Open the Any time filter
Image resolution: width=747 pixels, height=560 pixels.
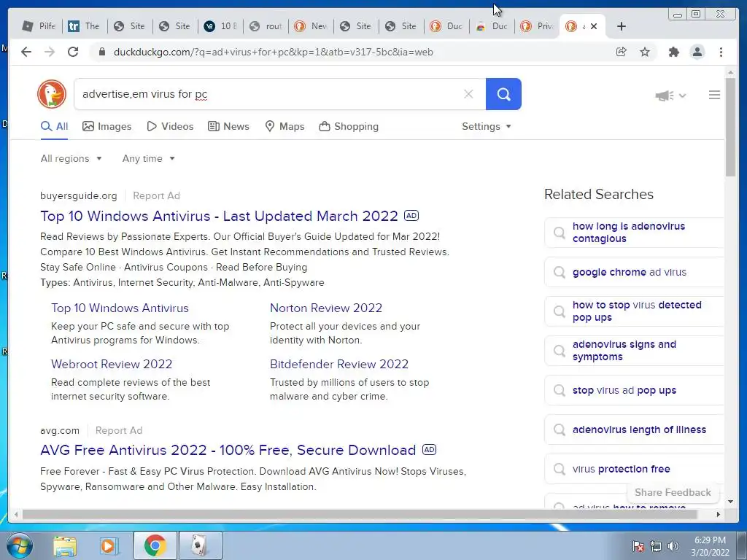(149, 158)
